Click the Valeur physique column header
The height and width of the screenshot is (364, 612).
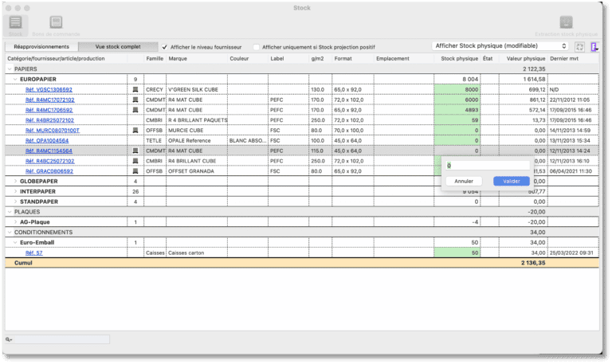coord(526,58)
